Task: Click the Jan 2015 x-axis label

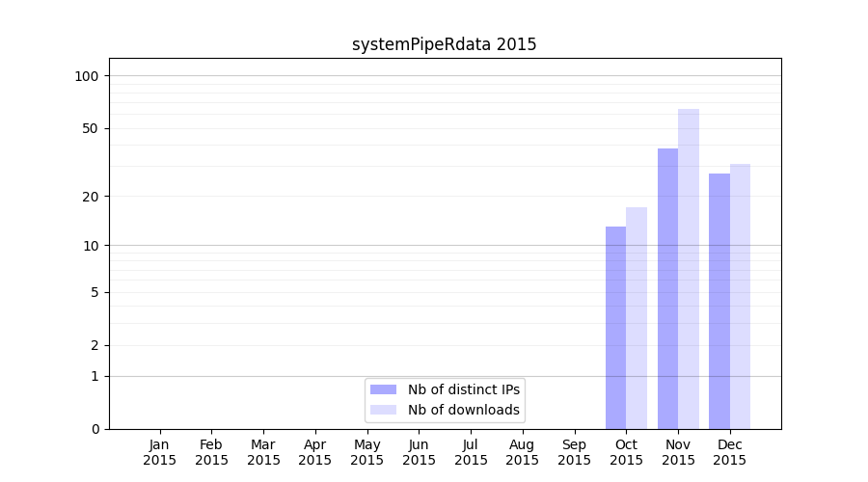Action: click(x=160, y=452)
